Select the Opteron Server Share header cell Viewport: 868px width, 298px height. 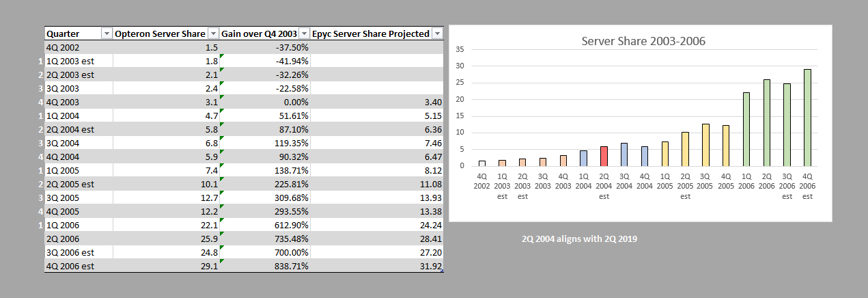(166, 33)
